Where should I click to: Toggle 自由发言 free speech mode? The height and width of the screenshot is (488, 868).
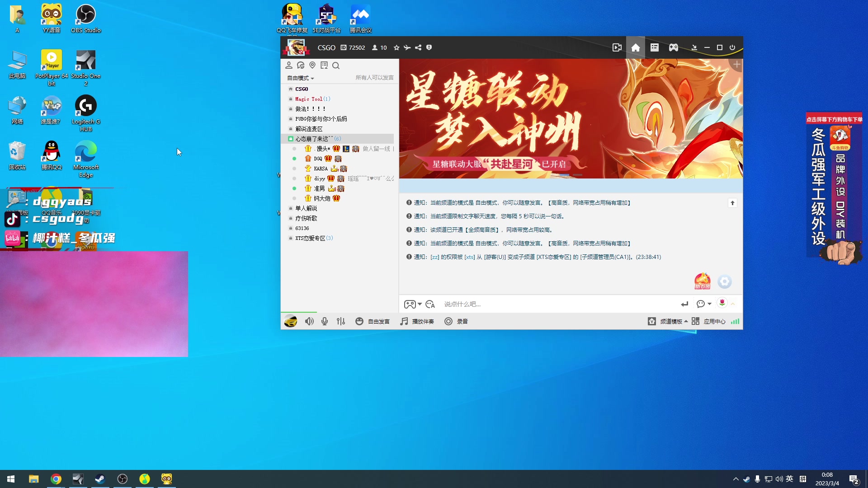click(373, 321)
